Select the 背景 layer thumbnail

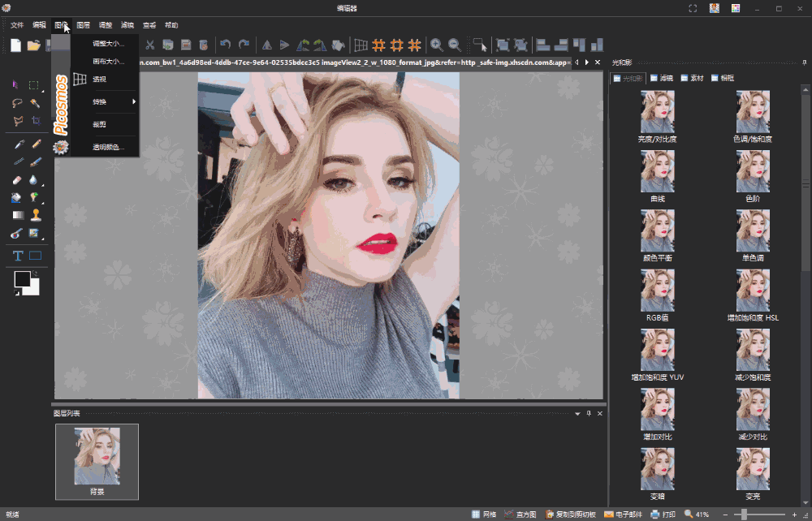pos(97,457)
